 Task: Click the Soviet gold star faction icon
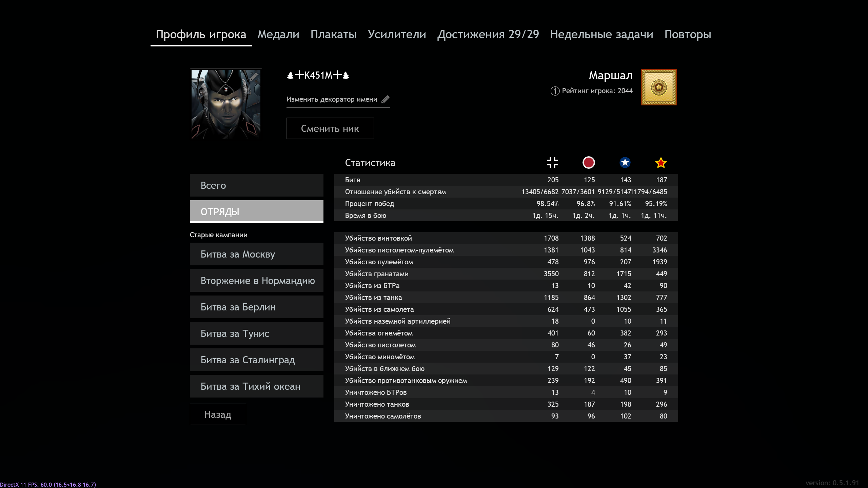pos(661,163)
